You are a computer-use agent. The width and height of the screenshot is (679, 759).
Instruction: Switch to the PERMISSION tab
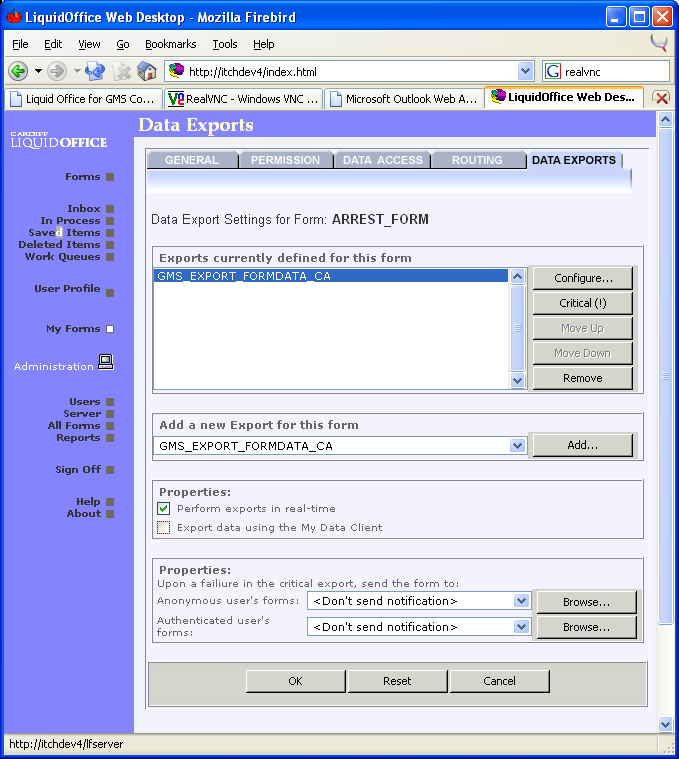(x=285, y=160)
